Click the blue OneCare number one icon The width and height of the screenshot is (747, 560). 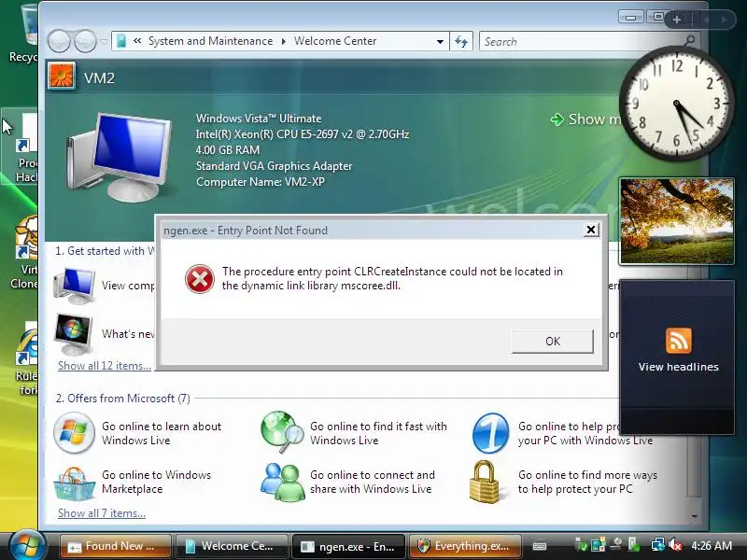[x=491, y=433]
